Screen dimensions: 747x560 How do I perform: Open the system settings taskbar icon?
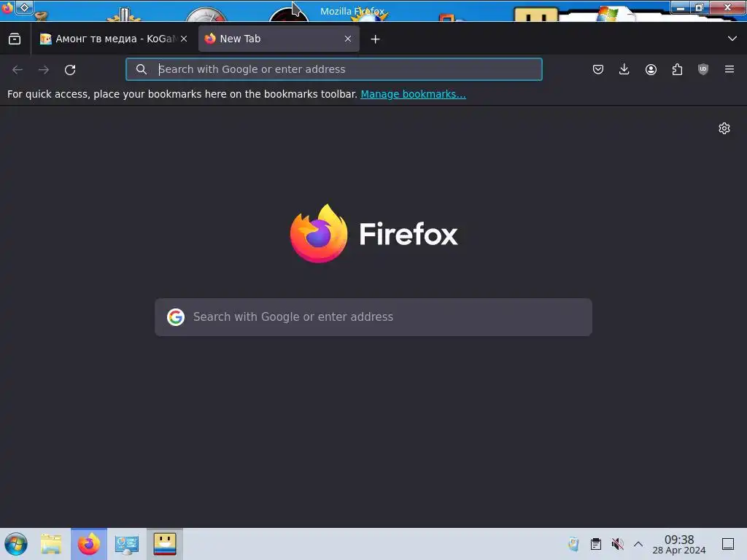(x=127, y=544)
